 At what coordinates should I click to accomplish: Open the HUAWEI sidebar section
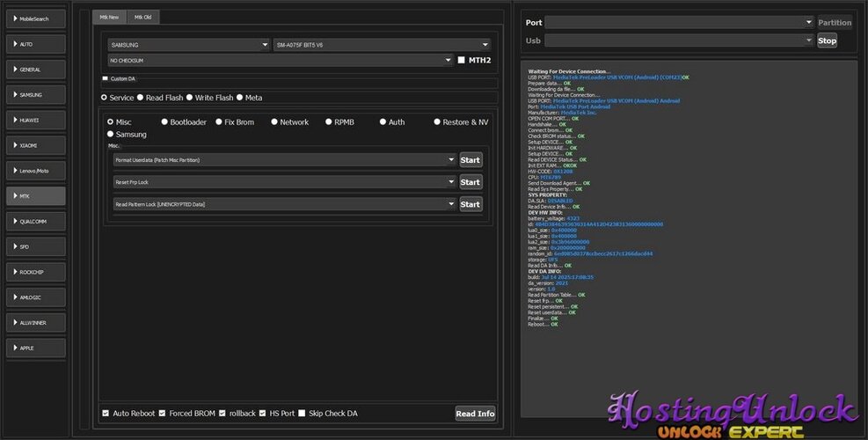pos(36,121)
